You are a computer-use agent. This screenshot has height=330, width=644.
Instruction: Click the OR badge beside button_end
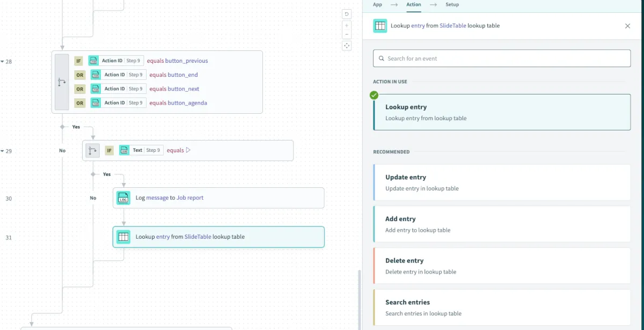80,75
